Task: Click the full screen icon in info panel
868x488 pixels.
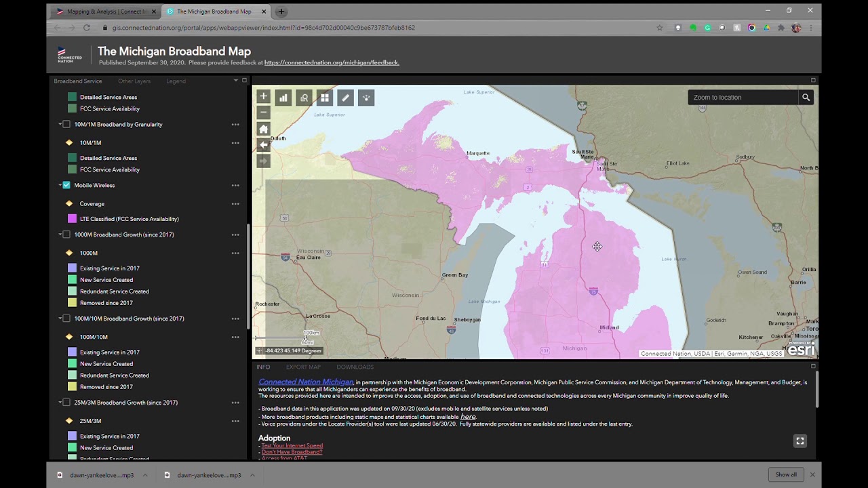Action: point(800,441)
